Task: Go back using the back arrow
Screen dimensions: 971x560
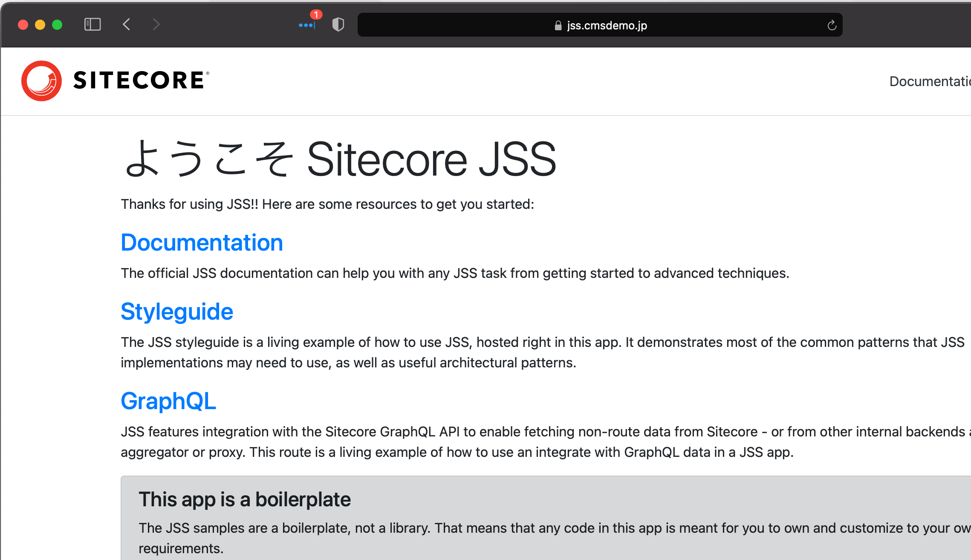Action: (126, 24)
